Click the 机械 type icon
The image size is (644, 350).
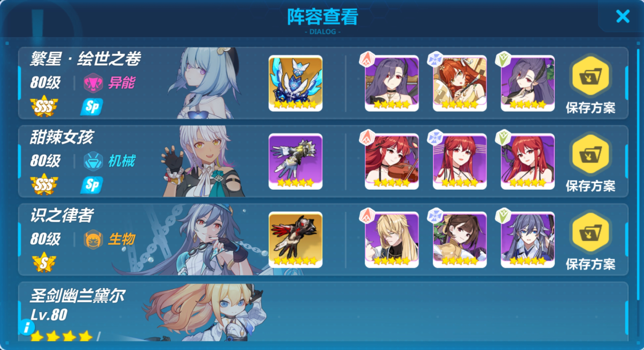point(93,161)
